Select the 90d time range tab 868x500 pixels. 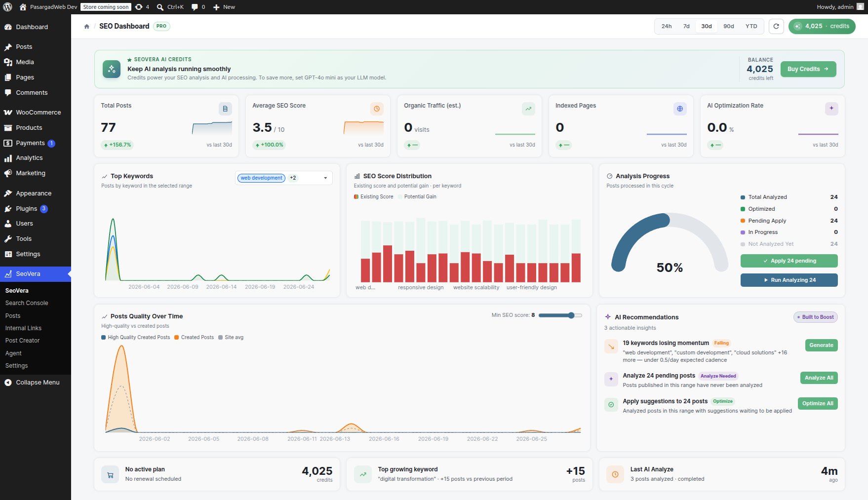pos(729,26)
